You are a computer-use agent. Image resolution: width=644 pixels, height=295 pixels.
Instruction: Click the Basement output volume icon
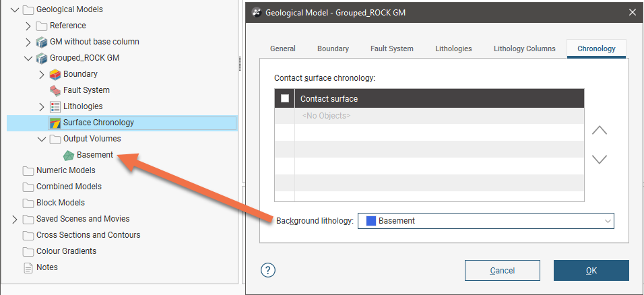69,155
